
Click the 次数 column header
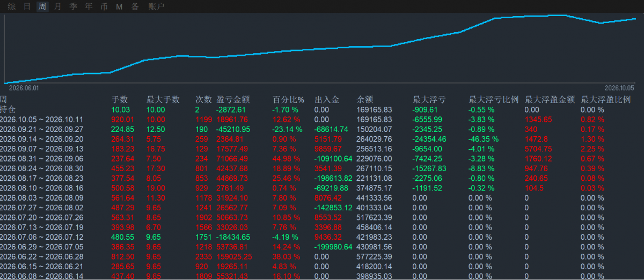click(203, 100)
